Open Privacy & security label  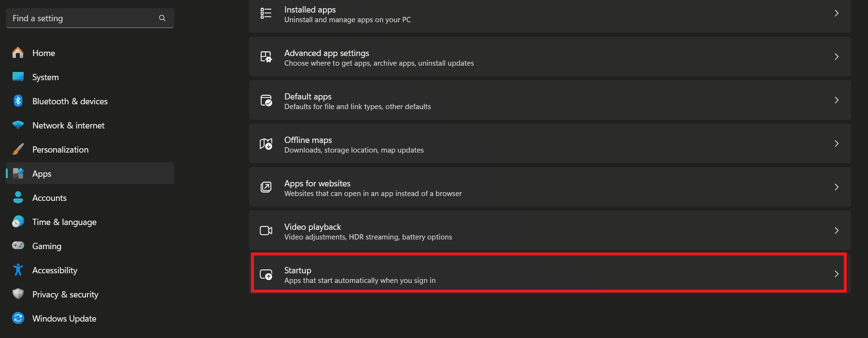pyautogui.click(x=65, y=295)
